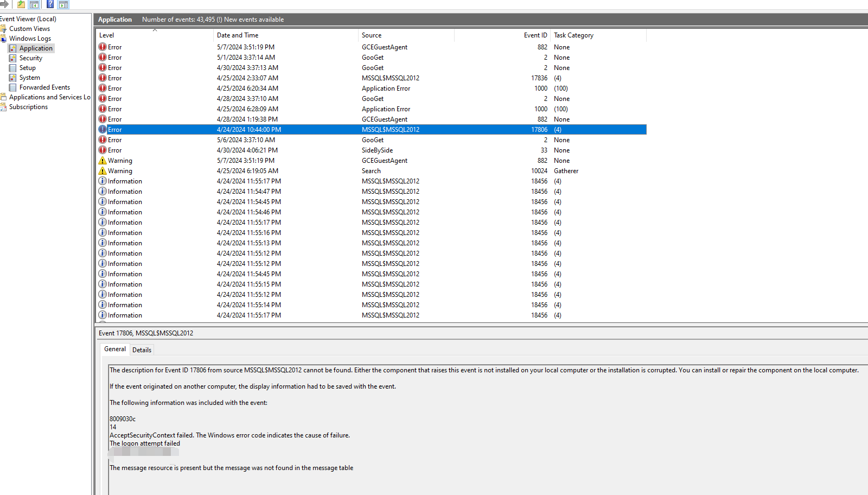Click the Help icon in the toolbar

tap(49, 4)
